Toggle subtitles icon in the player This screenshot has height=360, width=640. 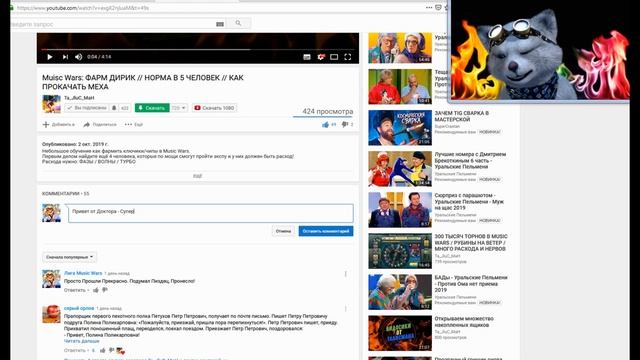[x=307, y=57]
